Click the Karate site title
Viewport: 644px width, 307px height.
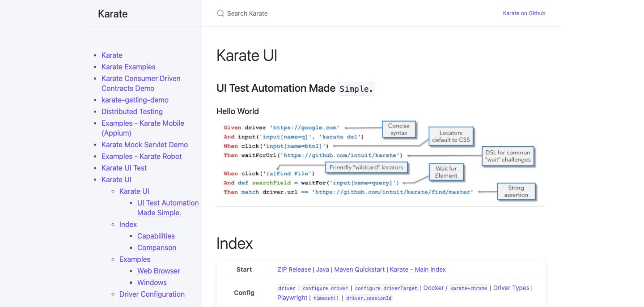[113, 14]
